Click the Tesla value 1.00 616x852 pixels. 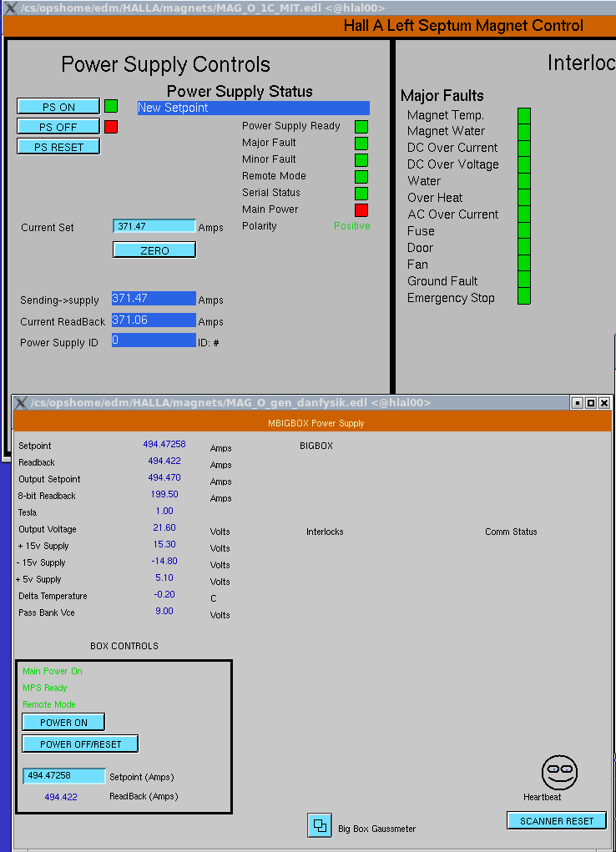pos(164,512)
